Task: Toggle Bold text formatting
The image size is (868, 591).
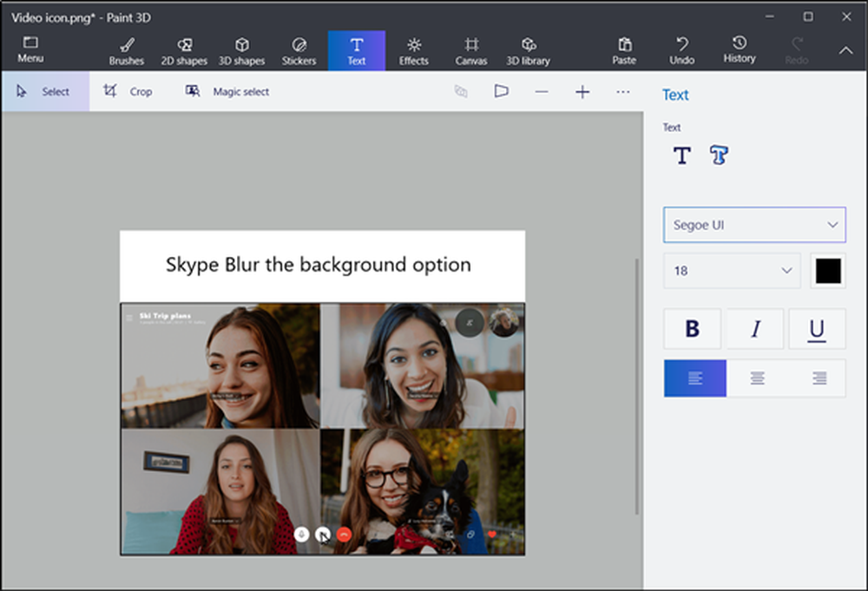Action: click(x=692, y=329)
